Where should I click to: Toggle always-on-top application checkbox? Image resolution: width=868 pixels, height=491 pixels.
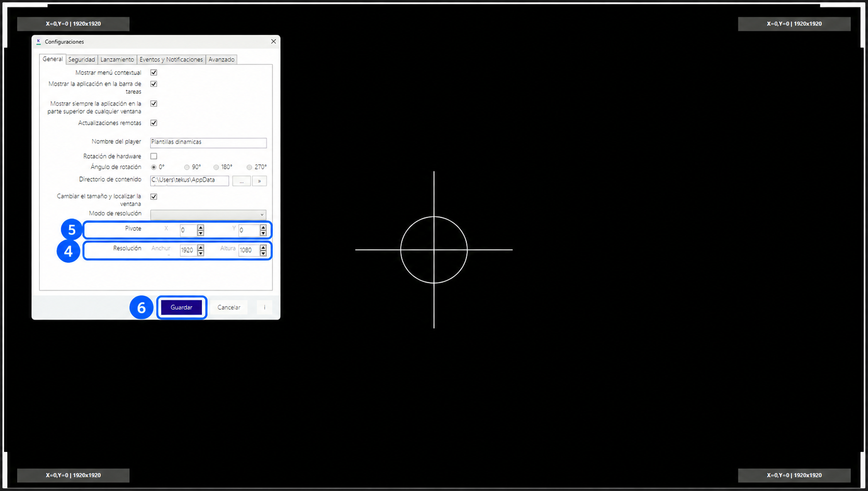pyautogui.click(x=154, y=104)
